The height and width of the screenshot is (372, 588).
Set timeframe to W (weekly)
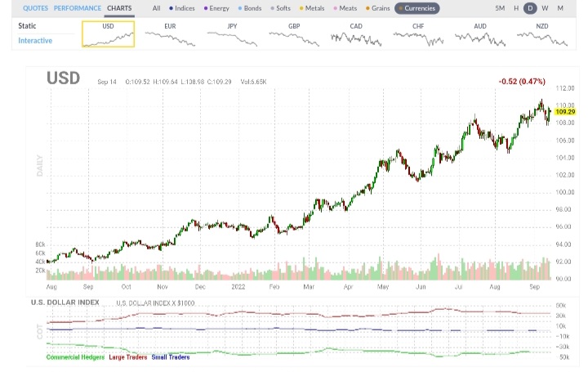point(545,8)
